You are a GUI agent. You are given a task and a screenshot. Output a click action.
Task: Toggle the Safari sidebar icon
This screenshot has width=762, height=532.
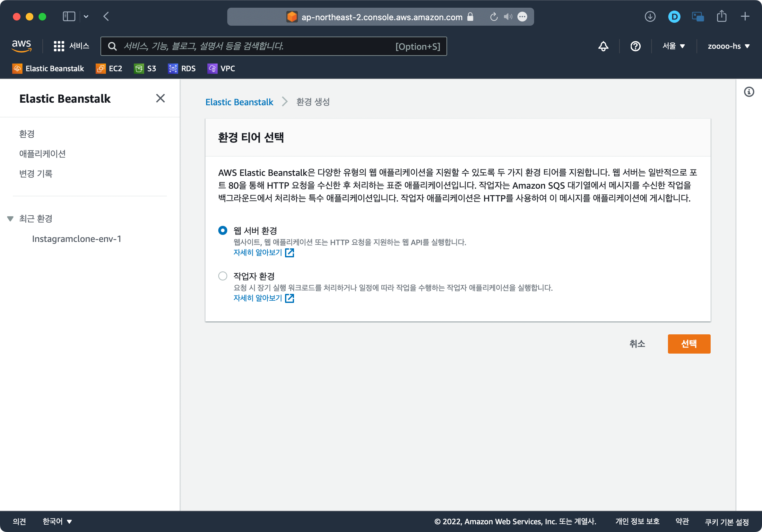[69, 17]
